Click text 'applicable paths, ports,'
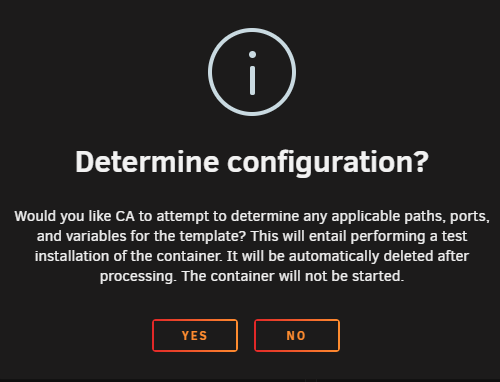500x382 pixels. [410, 217]
